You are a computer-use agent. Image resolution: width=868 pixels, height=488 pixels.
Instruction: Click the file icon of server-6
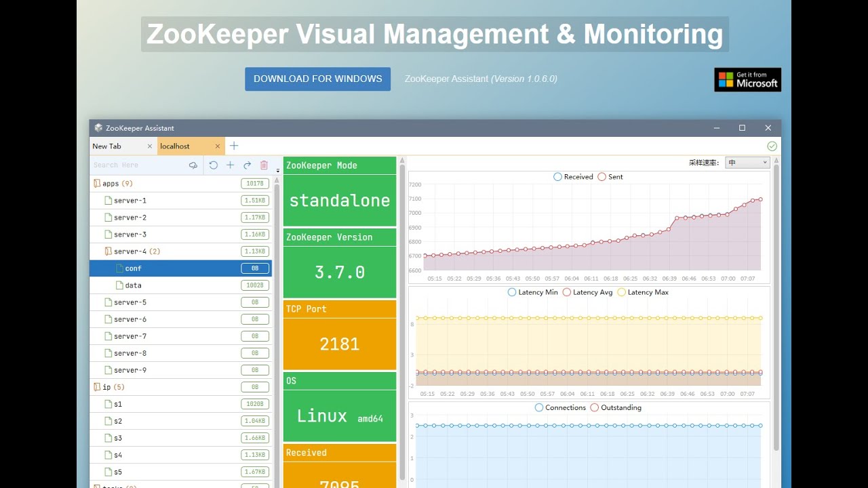(x=108, y=319)
